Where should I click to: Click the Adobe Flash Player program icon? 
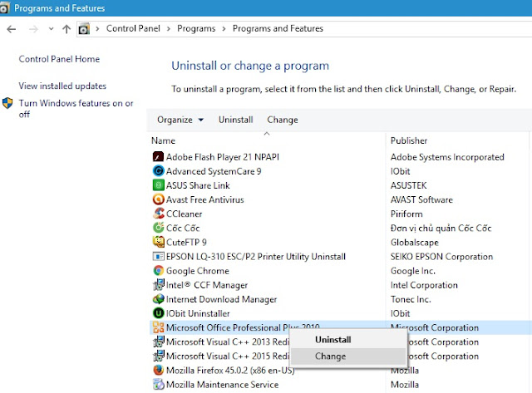click(x=158, y=157)
